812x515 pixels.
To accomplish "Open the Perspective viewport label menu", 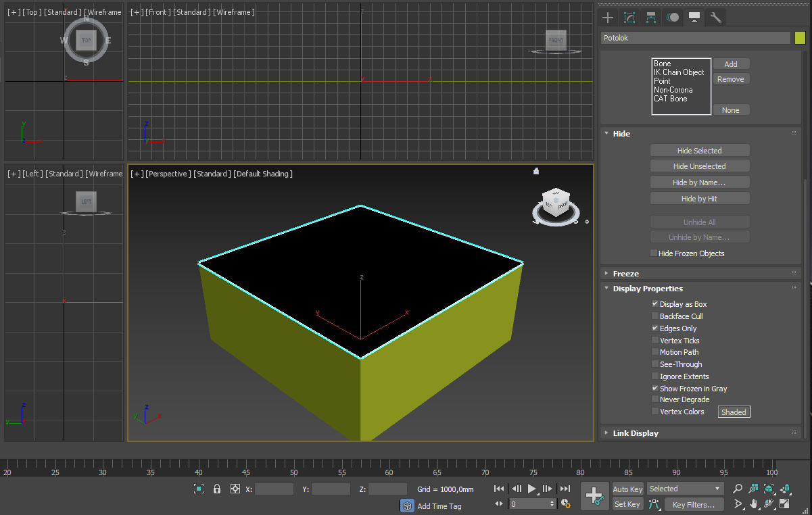I will click(x=168, y=174).
